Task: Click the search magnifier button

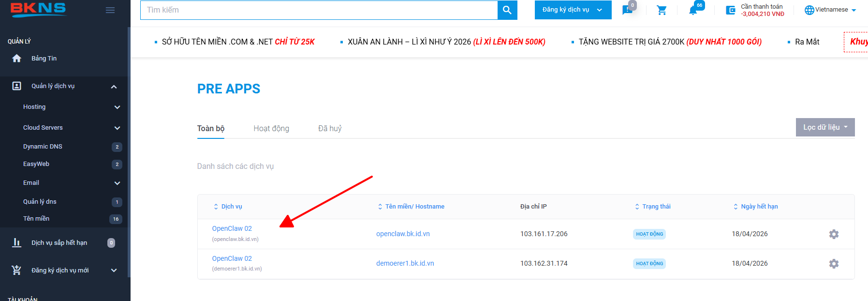Action: (x=507, y=10)
